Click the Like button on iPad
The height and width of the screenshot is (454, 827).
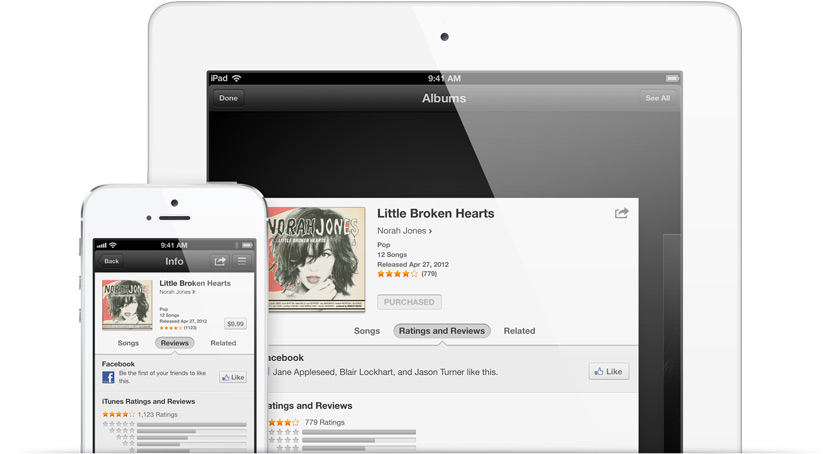[609, 372]
